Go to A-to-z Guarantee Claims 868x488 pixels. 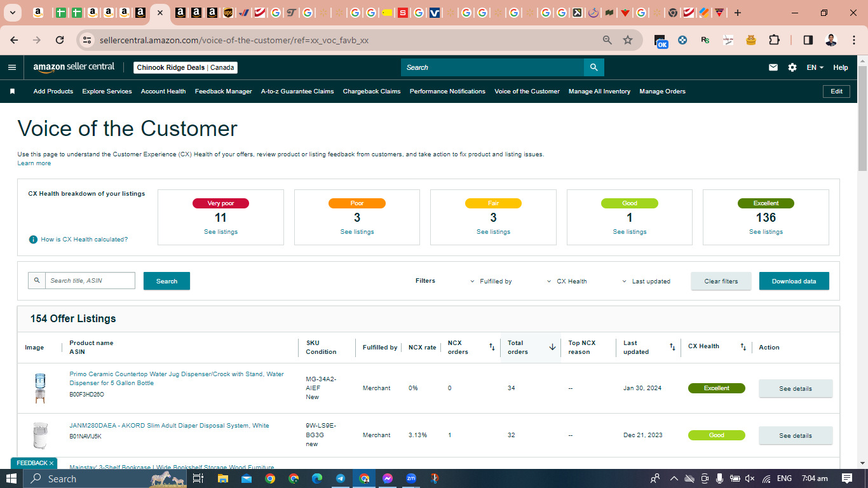(297, 91)
